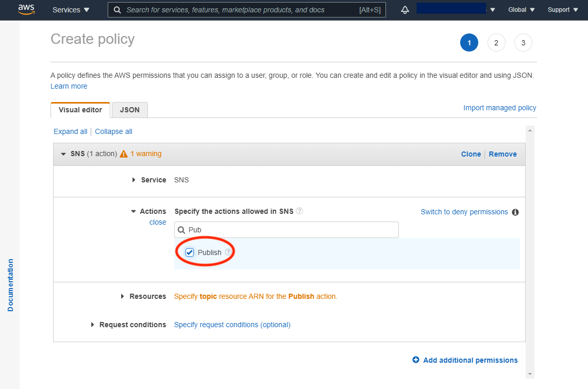
Task: Open the notifications bell icon
Action: (405, 10)
